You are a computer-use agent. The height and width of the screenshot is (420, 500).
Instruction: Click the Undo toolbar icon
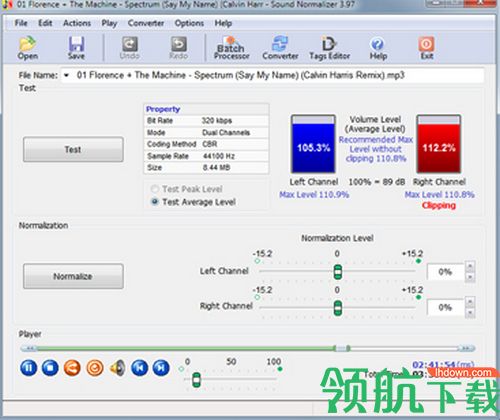click(129, 48)
